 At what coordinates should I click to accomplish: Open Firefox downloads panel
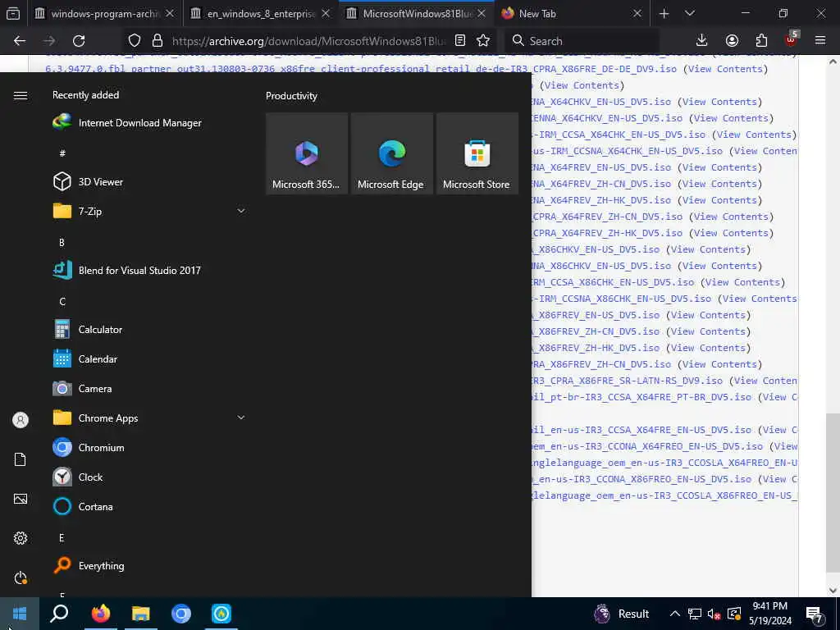702,41
